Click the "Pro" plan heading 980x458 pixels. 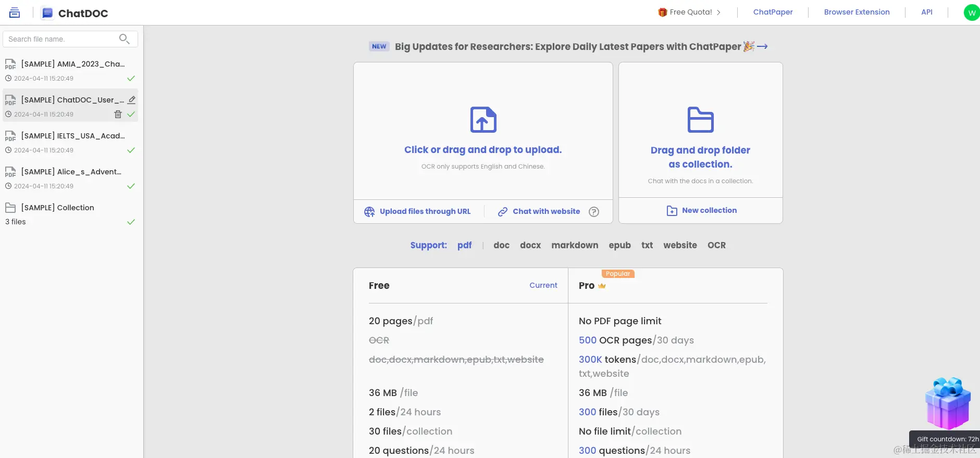587,286
